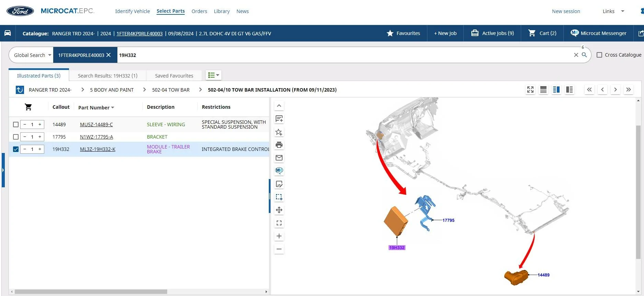The width and height of the screenshot is (644, 296).
Task: Open the Orders menu
Action: point(199,11)
